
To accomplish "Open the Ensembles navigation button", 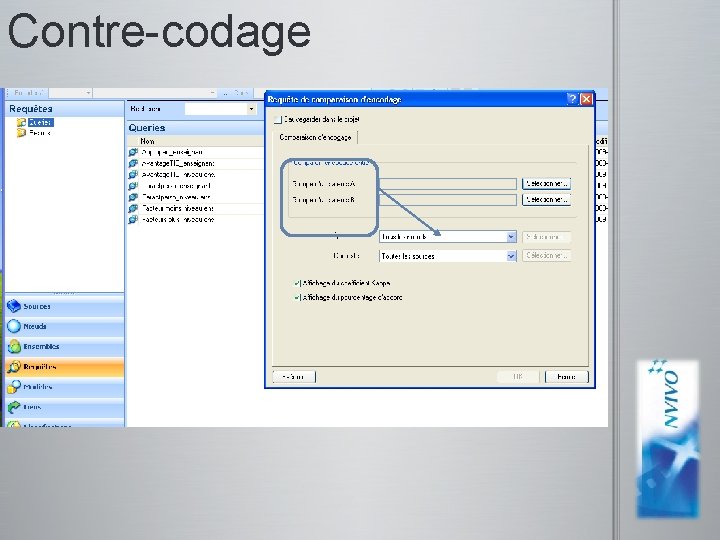I will pyautogui.click(x=64, y=347).
